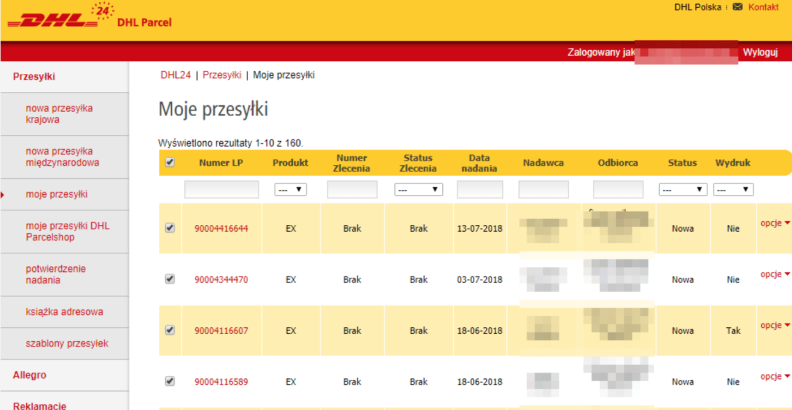The image size is (792, 410).
Task: Open shipment number 90004344470
Action: [x=221, y=279]
